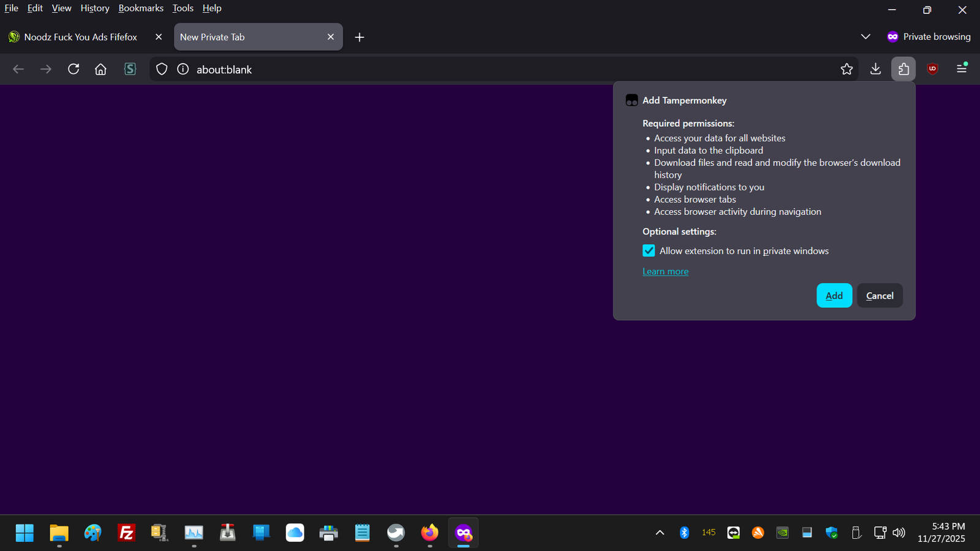Click 'Input data to the clipboard' permission
This screenshot has width=980, height=551.
(709, 151)
